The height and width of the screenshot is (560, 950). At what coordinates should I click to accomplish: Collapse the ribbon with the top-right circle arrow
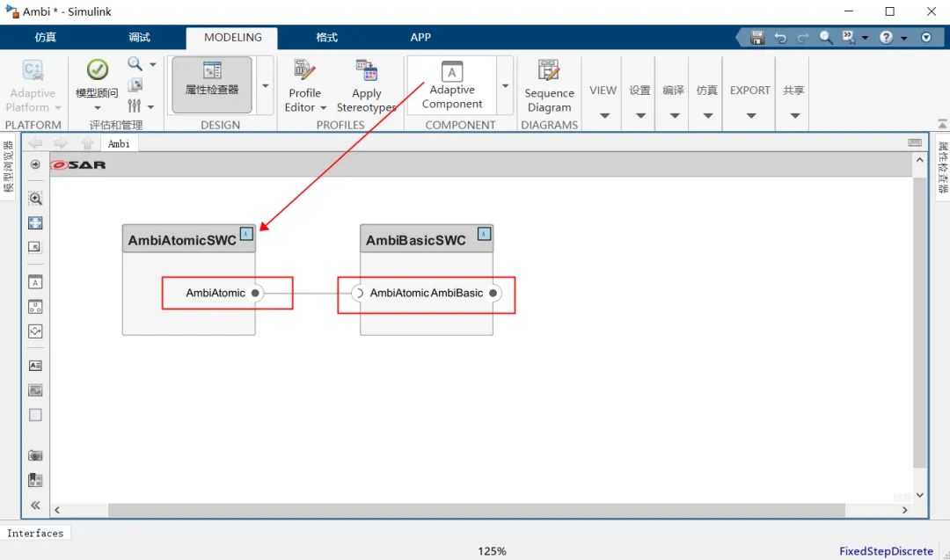[x=925, y=38]
